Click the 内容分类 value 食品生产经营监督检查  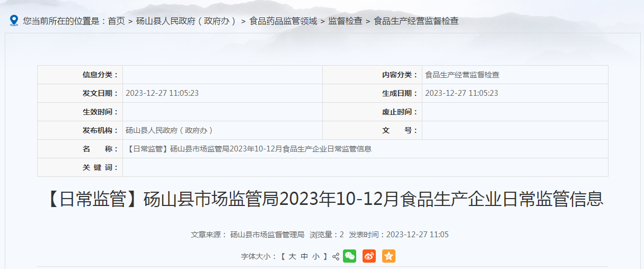coord(462,75)
